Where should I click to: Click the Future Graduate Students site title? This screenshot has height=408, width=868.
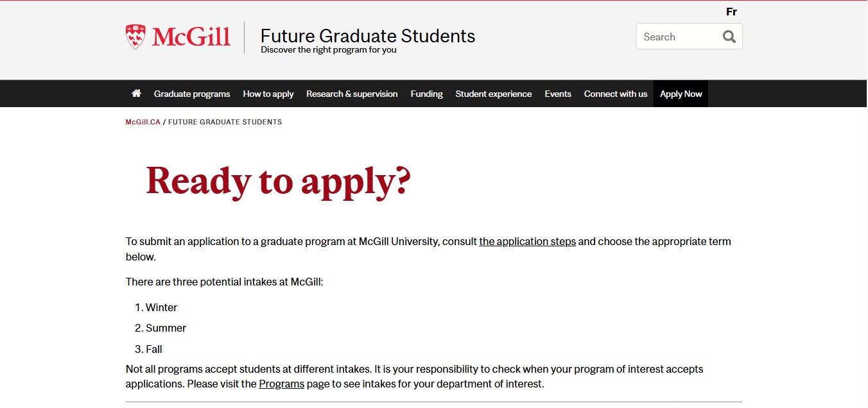click(368, 35)
